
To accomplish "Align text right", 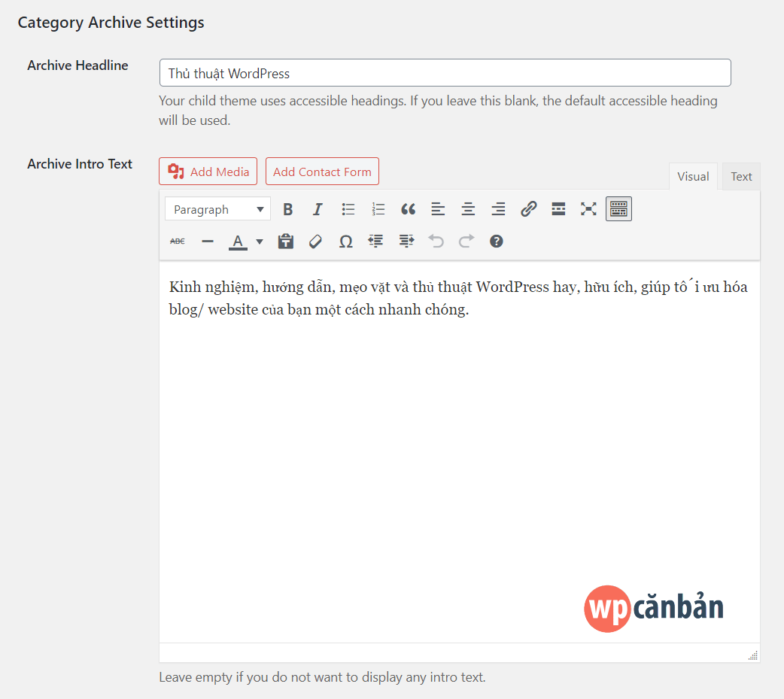I will click(498, 209).
